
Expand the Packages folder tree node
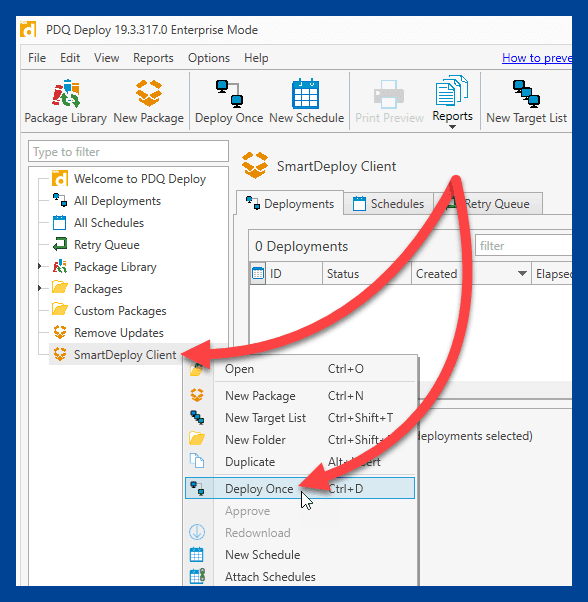point(40,288)
